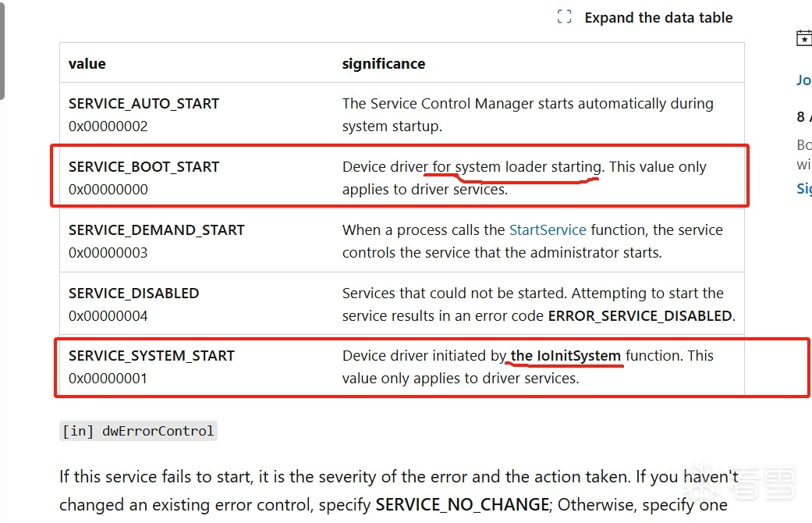This screenshot has height=523, width=812.
Task: Click the '[in] dwErrorControl' code label
Action: click(138, 431)
